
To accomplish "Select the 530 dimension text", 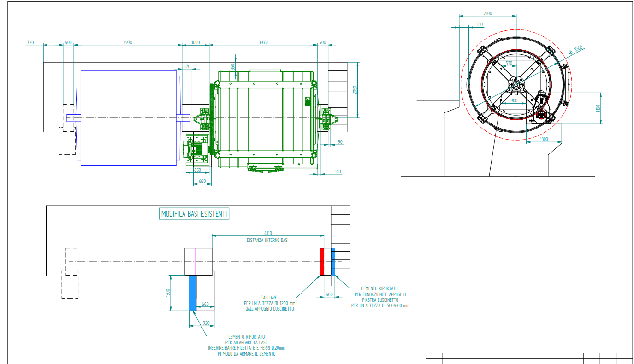I will [509, 63].
